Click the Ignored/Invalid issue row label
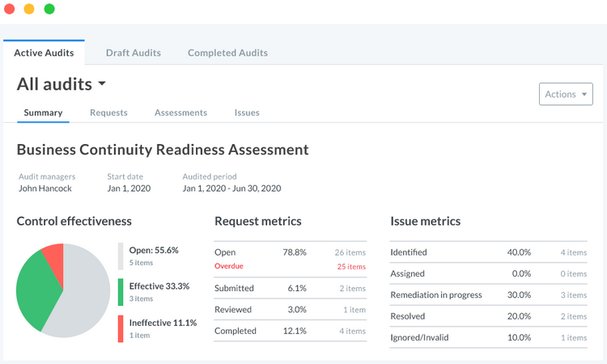This screenshot has width=607, height=364. pyautogui.click(x=419, y=337)
